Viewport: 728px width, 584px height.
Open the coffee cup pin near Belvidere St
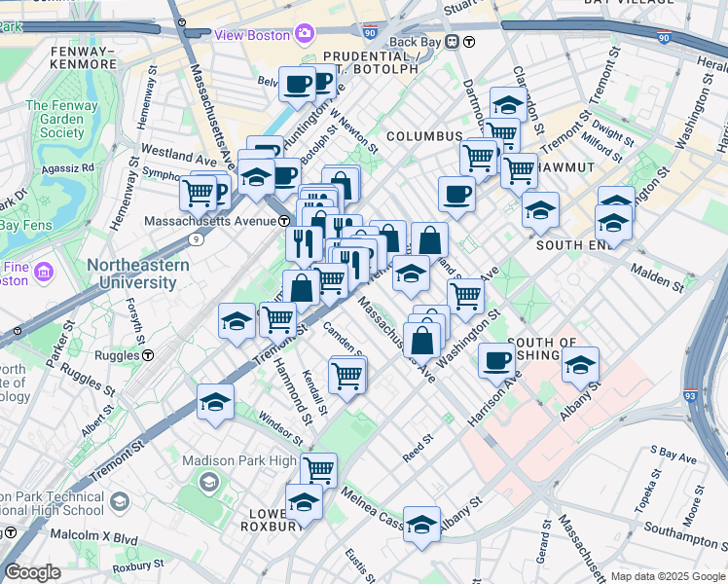pos(297,88)
